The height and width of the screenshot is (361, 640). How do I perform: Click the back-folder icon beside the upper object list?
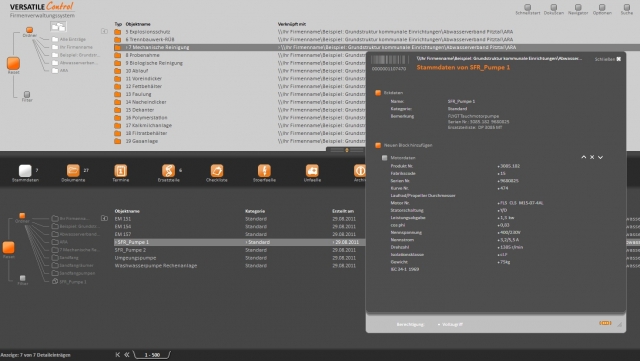[x=104, y=31]
